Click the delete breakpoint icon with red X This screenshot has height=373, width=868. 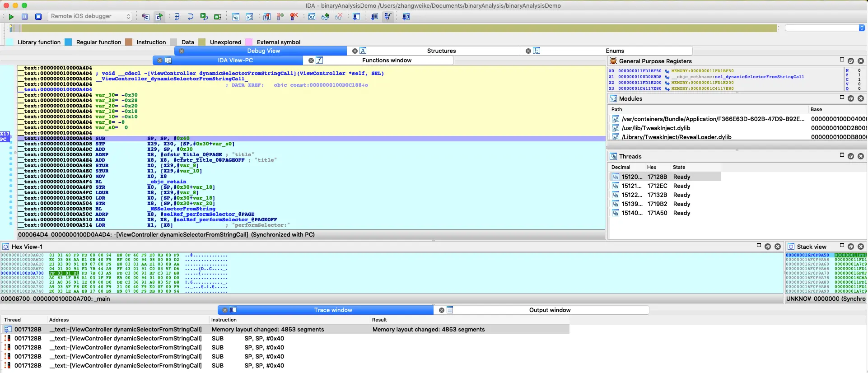(x=294, y=17)
